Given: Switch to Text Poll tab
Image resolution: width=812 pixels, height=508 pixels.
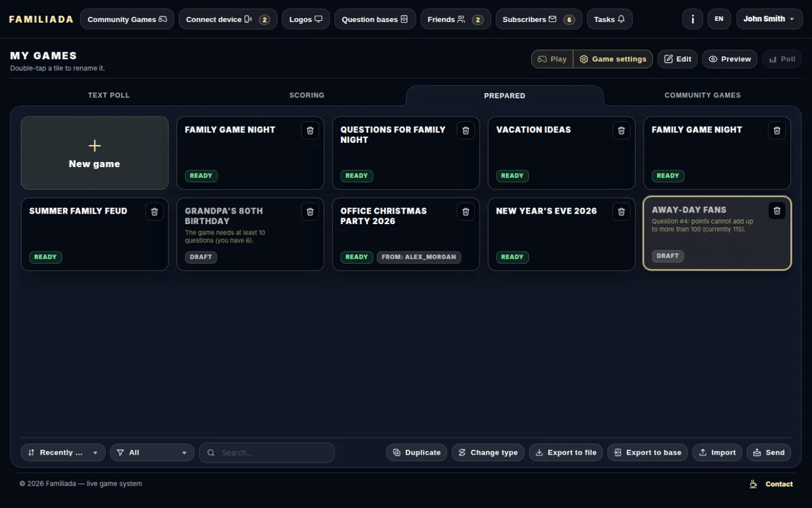Looking at the screenshot, I should (x=109, y=95).
